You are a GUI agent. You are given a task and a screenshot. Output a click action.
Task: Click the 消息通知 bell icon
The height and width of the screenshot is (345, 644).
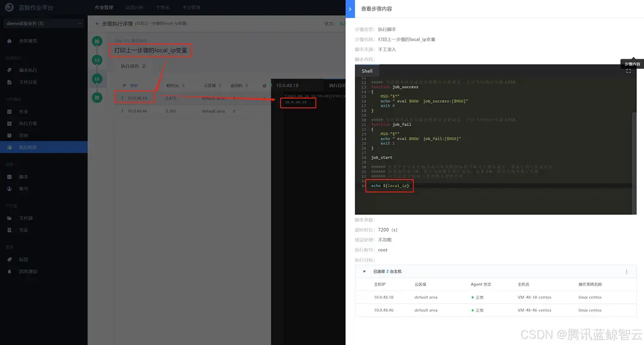click(x=9, y=272)
